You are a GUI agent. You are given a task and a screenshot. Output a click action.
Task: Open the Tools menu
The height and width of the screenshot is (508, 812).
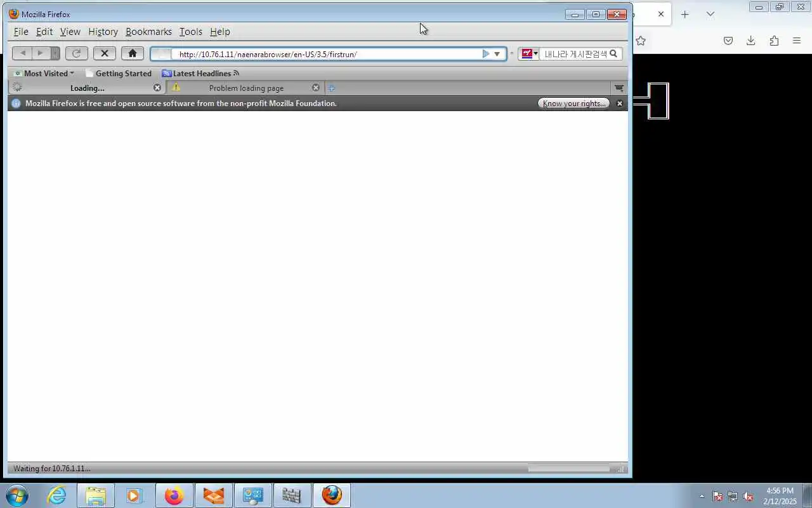pos(190,31)
